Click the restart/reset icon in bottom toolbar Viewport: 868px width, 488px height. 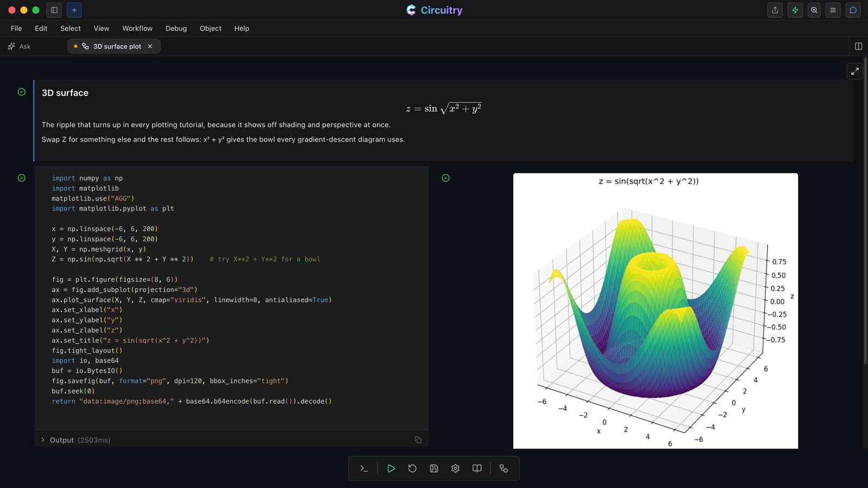(412, 468)
